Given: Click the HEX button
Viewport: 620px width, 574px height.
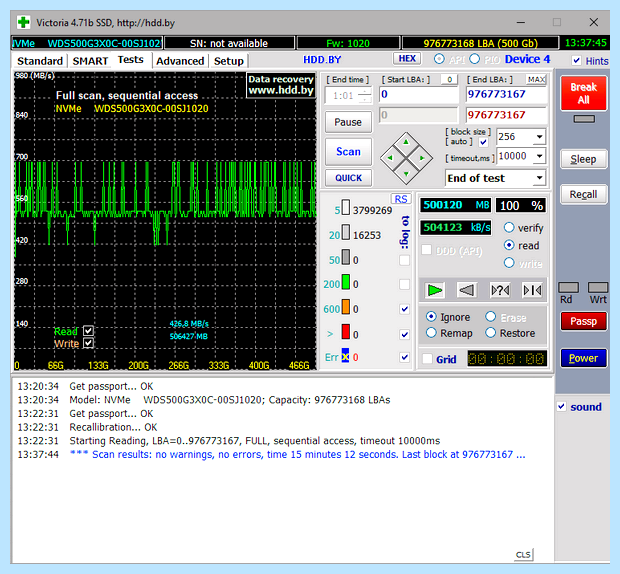Looking at the screenshot, I should tap(407, 59).
